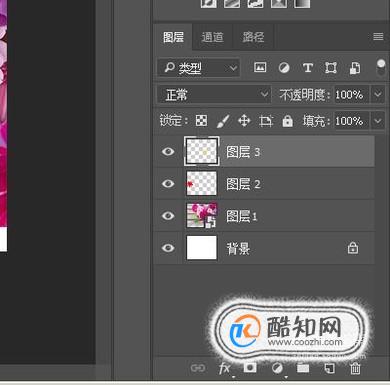Prevent artboard auto-nesting lock icon
The width and height of the screenshot is (390, 385).
(266, 121)
